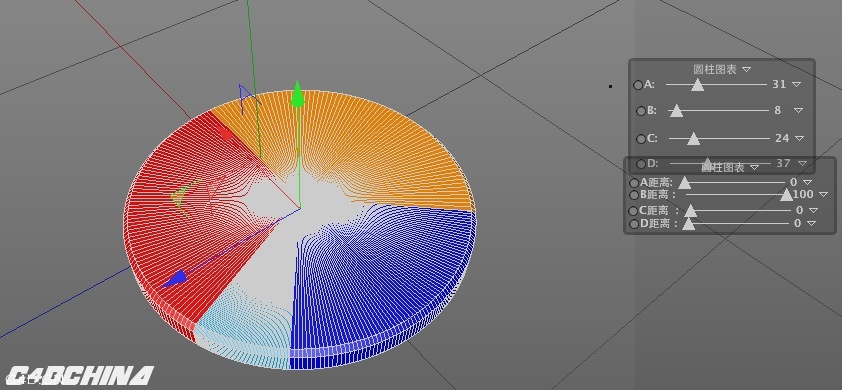Viewport: 842px width, 390px height.
Task: Click the A slider triangle handle
Action: [697, 84]
